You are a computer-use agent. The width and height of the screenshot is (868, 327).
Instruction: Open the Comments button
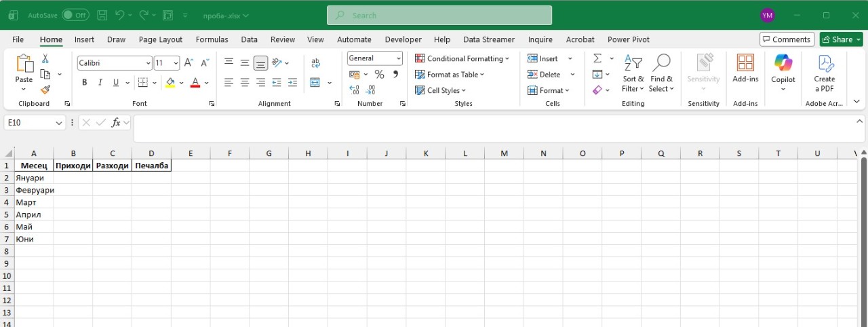point(787,39)
